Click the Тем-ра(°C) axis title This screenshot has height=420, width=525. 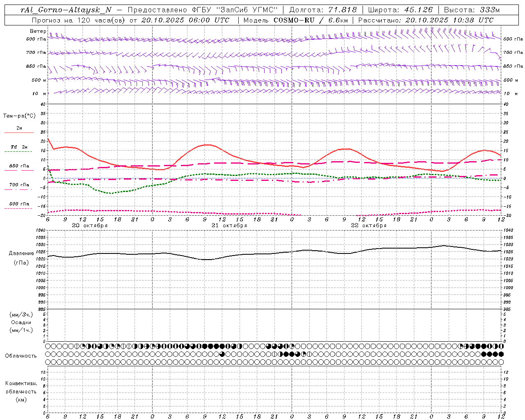click(x=19, y=116)
